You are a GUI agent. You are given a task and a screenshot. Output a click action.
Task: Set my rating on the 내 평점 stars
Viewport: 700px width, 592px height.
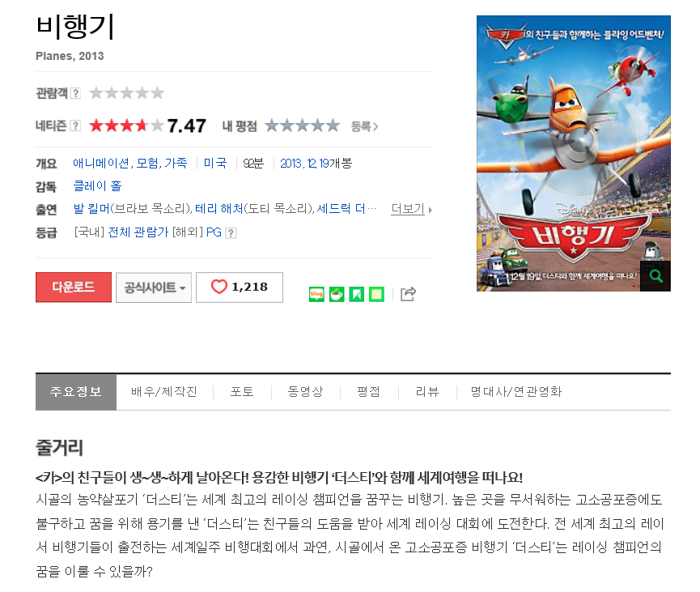click(x=302, y=126)
